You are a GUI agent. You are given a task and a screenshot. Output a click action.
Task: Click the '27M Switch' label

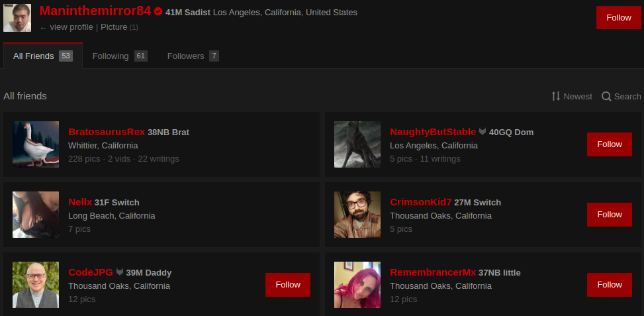click(478, 203)
